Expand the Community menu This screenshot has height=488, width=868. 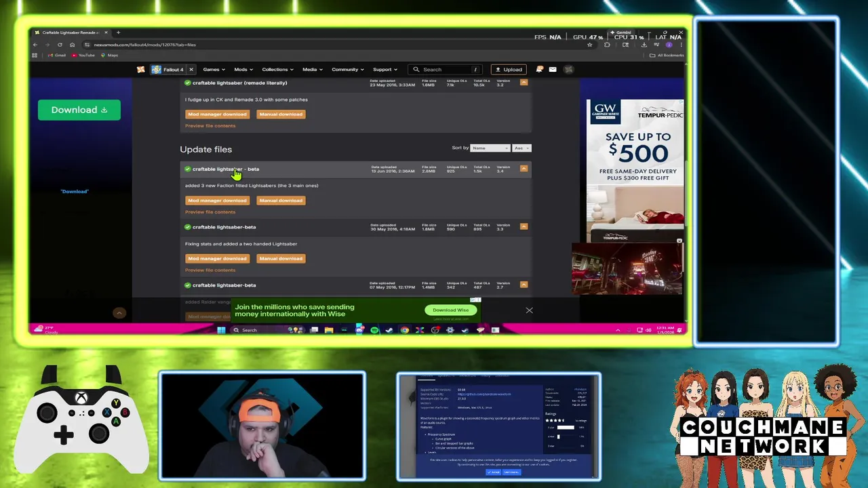(347, 69)
